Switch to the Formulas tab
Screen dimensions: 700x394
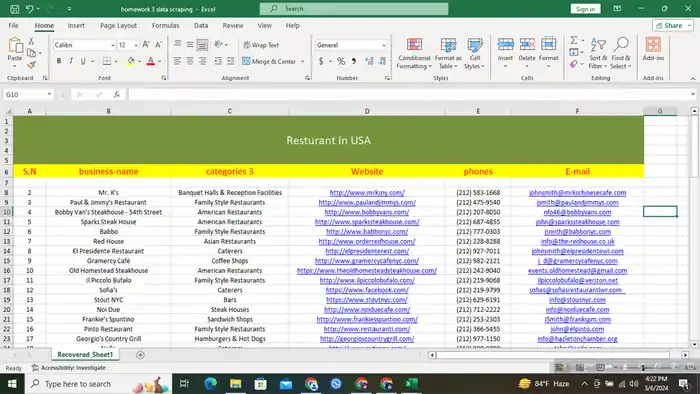click(165, 25)
